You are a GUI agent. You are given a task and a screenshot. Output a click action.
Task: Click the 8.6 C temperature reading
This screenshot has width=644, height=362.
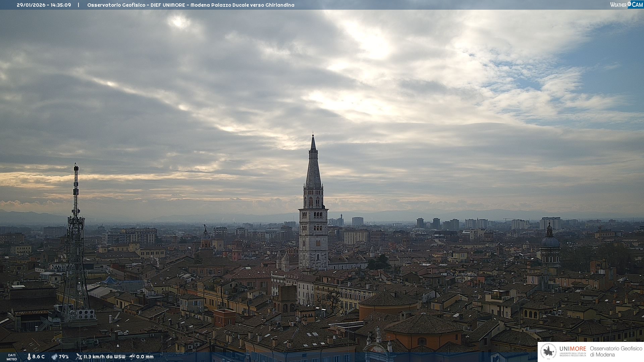(x=38, y=357)
